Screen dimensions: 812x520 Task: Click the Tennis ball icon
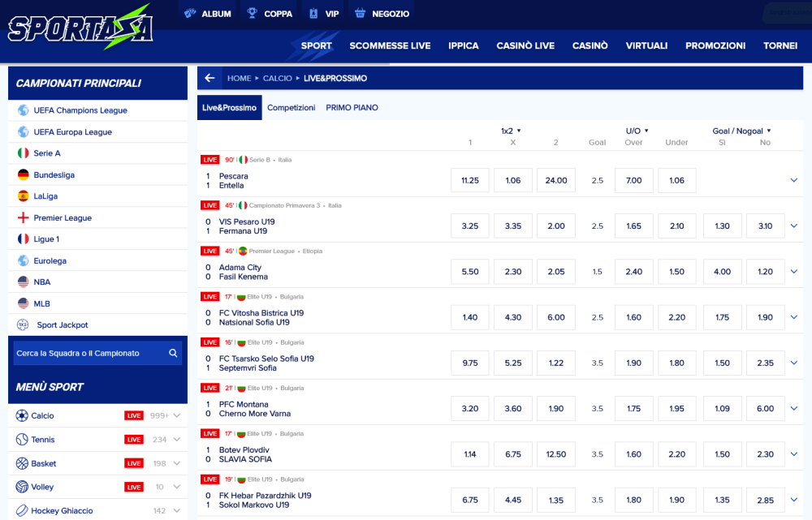[x=22, y=440]
